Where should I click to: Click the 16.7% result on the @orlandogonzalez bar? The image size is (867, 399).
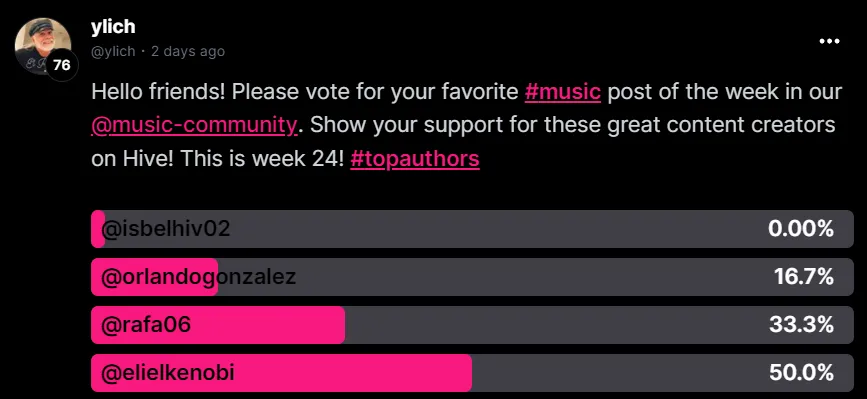point(804,277)
